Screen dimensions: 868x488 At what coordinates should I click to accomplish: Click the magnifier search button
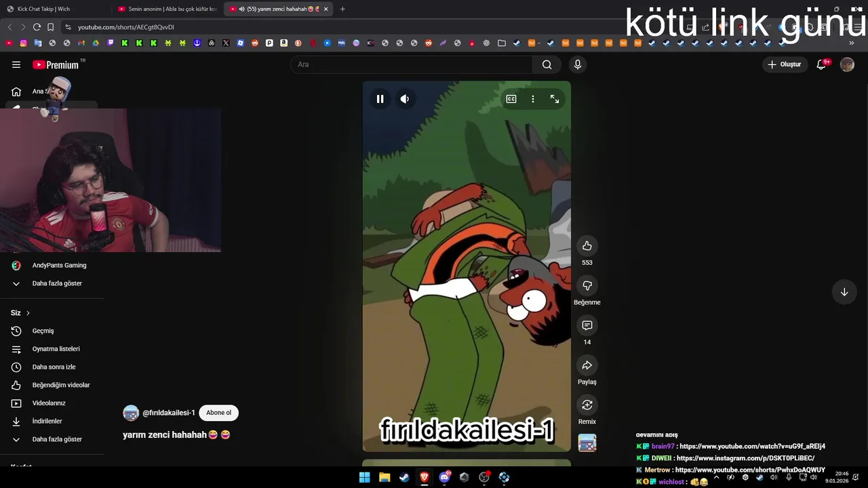tap(547, 64)
